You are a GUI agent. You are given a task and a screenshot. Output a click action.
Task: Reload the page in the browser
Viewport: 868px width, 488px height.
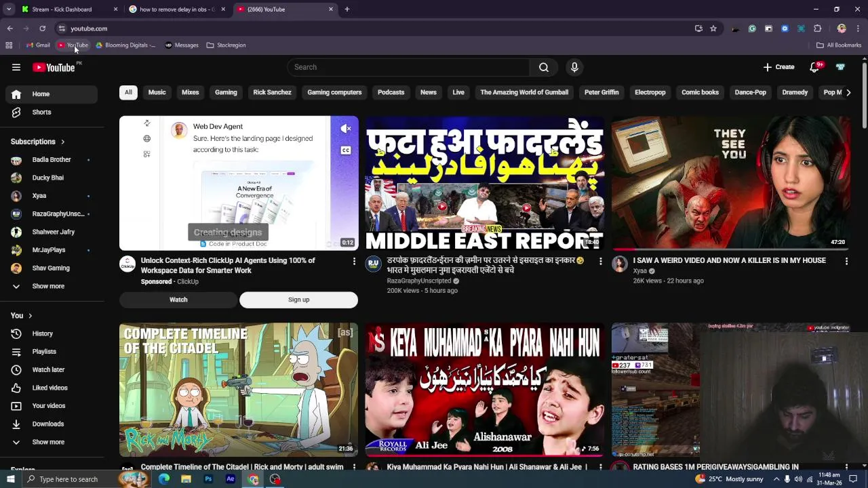42,28
